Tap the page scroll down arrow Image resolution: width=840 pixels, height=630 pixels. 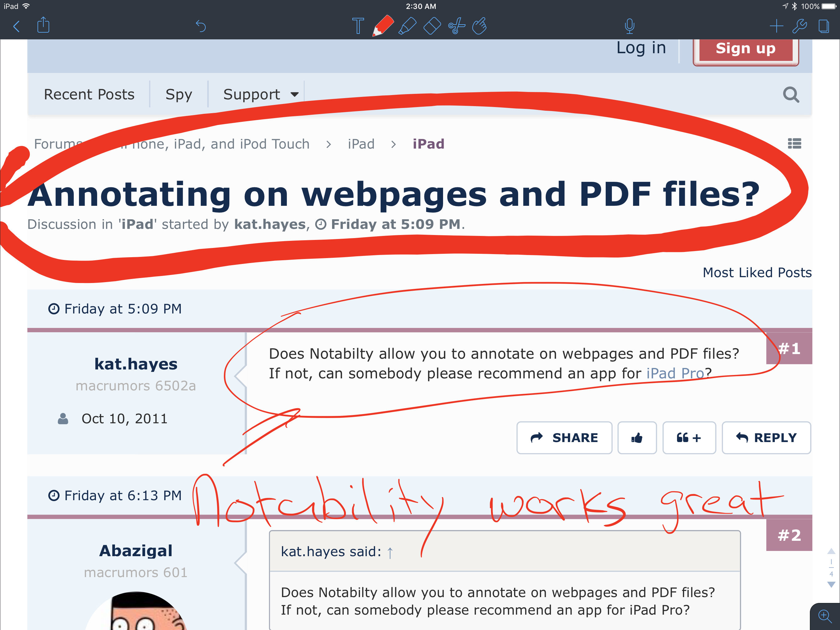pos(831,585)
